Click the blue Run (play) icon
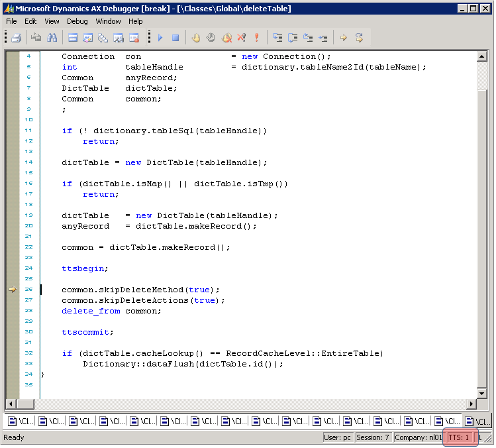This screenshot has height=448, width=496. point(160,38)
